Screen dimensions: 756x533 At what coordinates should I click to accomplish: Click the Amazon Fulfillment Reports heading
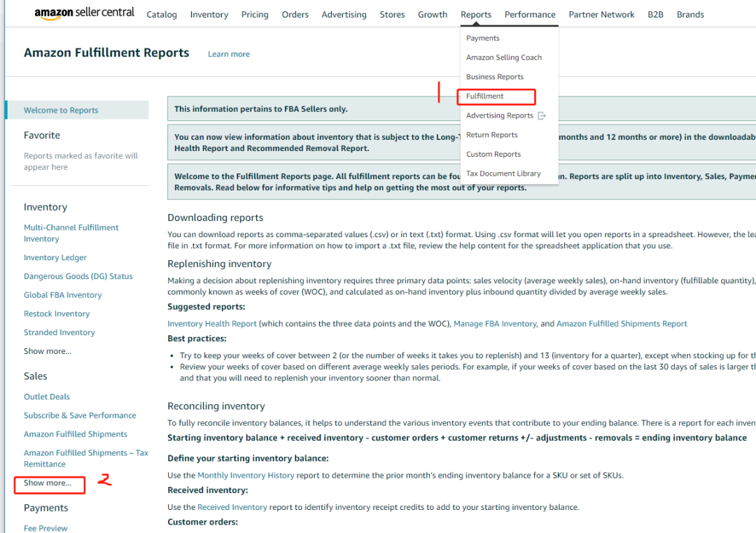(106, 52)
